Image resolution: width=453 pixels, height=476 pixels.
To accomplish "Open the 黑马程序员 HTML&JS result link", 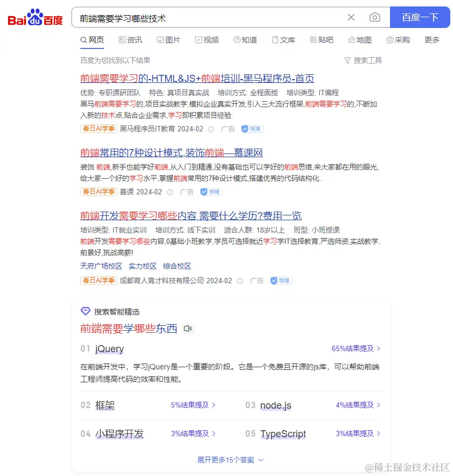I will [197, 78].
